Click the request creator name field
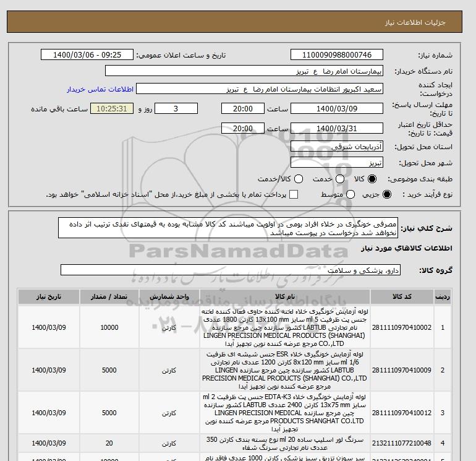The width and height of the screenshot is (476, 461). coord(260,89)
